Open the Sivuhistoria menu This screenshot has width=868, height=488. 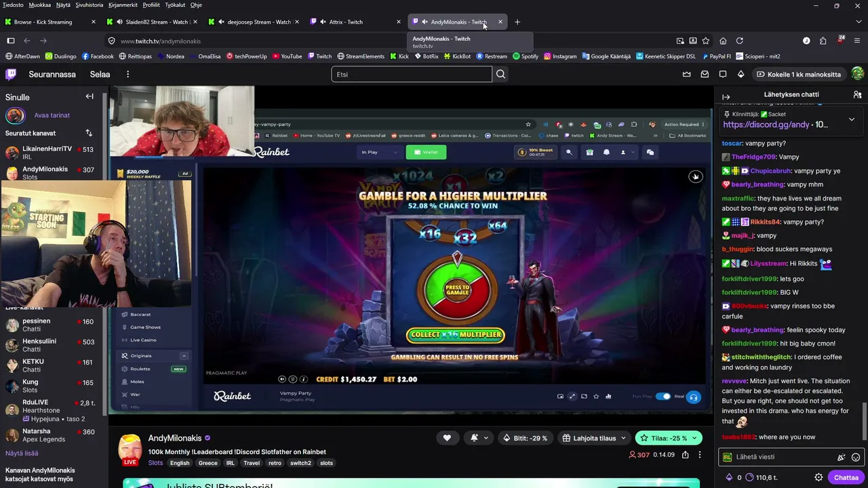90,5
